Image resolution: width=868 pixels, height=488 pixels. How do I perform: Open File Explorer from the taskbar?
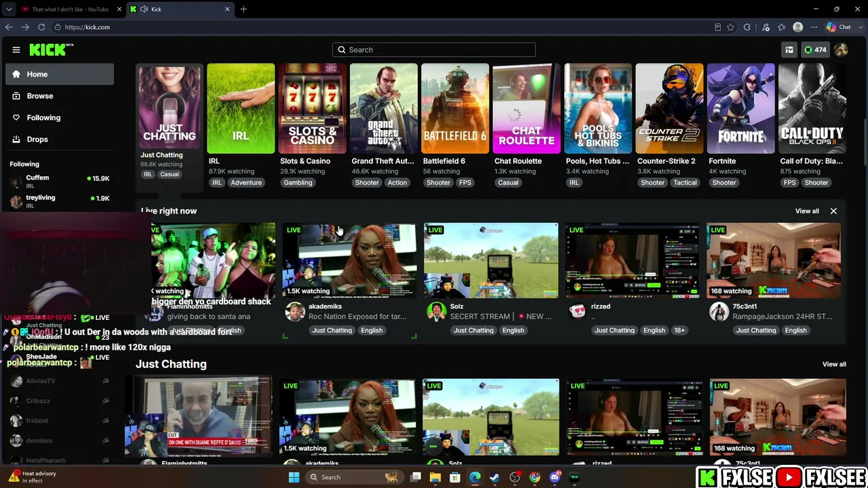coord(435,477)
